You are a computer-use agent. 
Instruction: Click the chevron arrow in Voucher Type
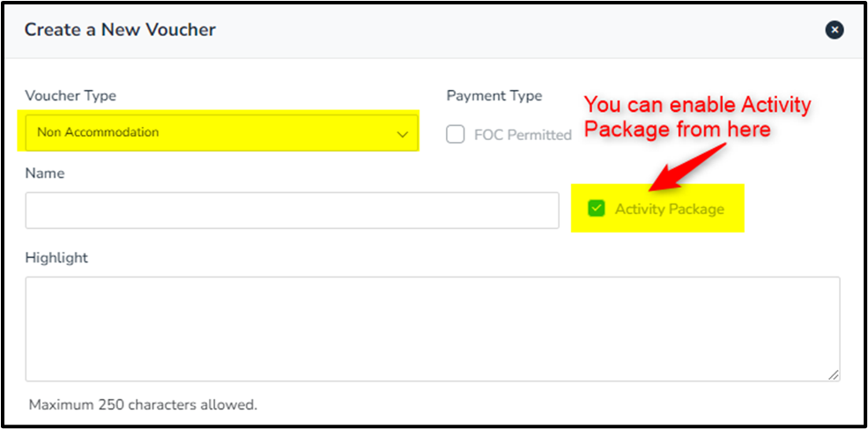coord(403,134)
